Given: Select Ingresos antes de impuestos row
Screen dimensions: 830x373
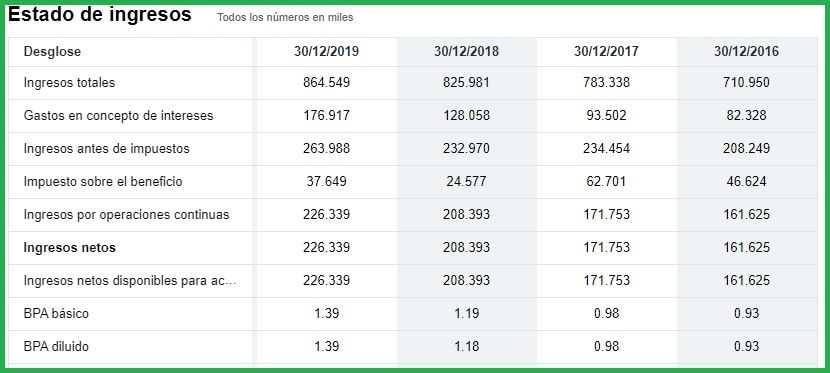Looking at the screenshot, I should pos(413,149).
